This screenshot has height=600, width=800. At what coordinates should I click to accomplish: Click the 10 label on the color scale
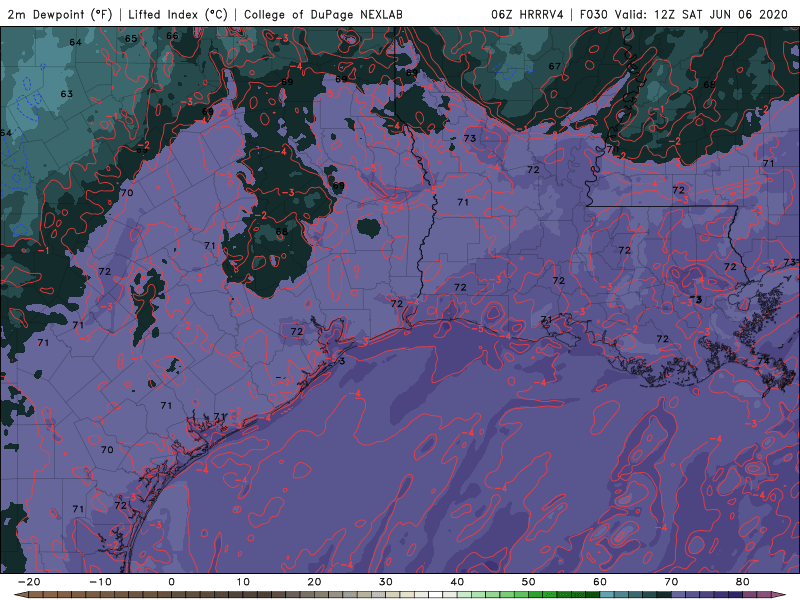[243, 582]
